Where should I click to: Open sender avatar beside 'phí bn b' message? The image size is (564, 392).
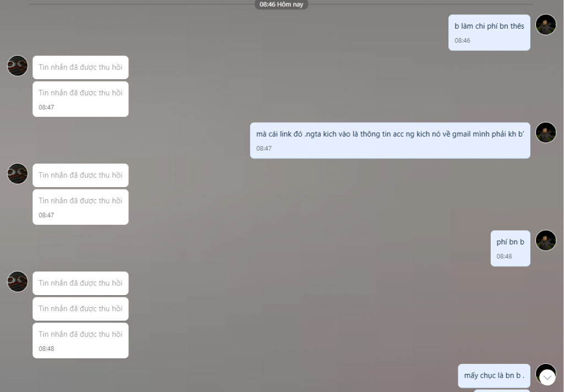tap(546, 240)
